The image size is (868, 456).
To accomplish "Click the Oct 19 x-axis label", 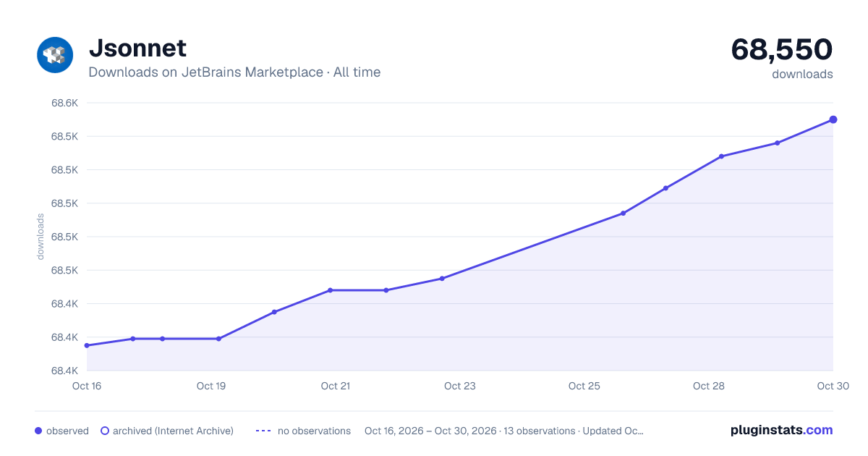I will click(211, 386).
